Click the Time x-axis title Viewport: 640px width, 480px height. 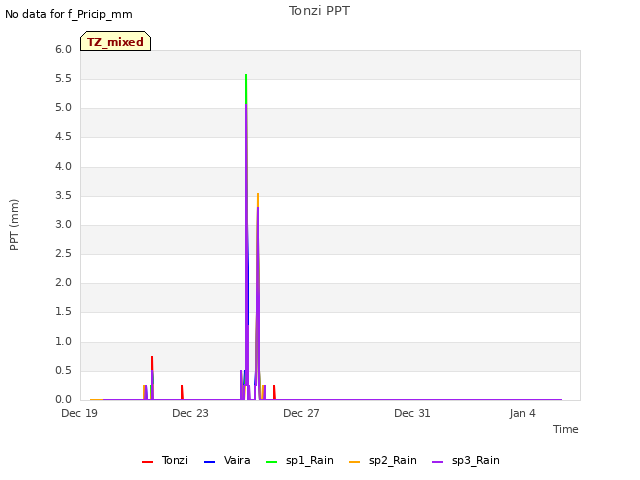566,429
